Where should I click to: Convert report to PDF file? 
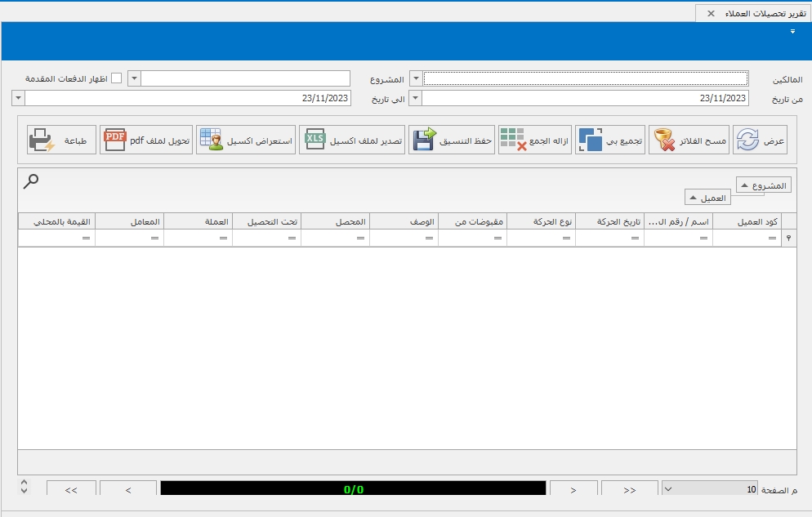pyautogui.click(x=146, y=140)
